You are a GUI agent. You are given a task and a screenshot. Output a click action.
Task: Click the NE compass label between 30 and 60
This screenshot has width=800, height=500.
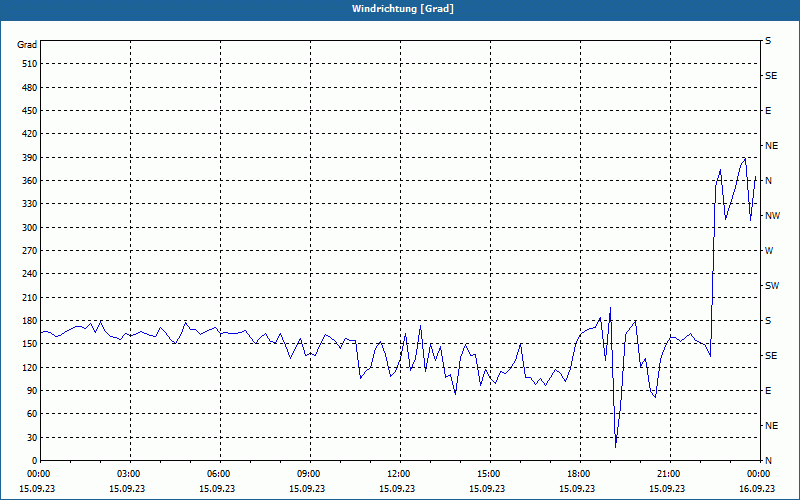pyautogui.click(x=771, y=426)
